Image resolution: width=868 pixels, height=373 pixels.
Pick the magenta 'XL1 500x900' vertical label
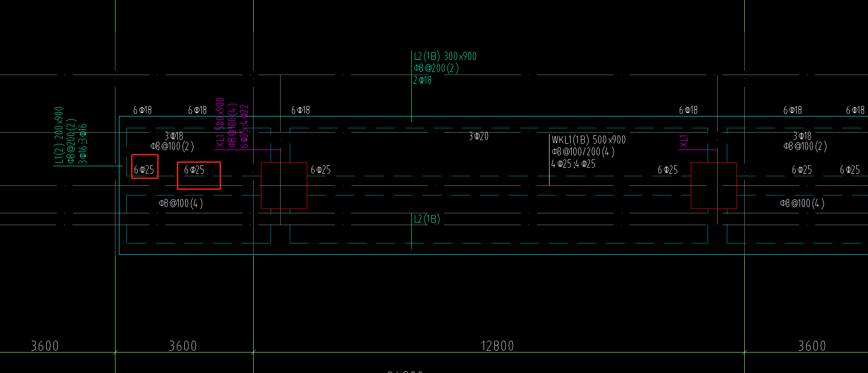[x=220, y=123]
